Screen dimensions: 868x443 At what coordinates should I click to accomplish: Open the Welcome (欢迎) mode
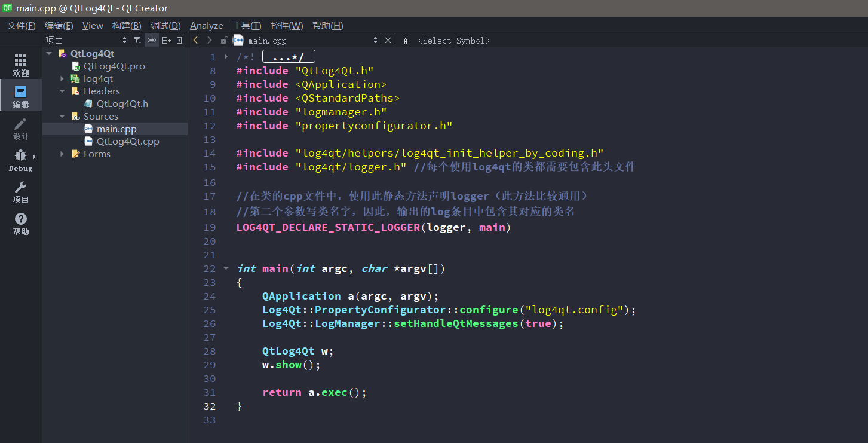click(21, 65)
